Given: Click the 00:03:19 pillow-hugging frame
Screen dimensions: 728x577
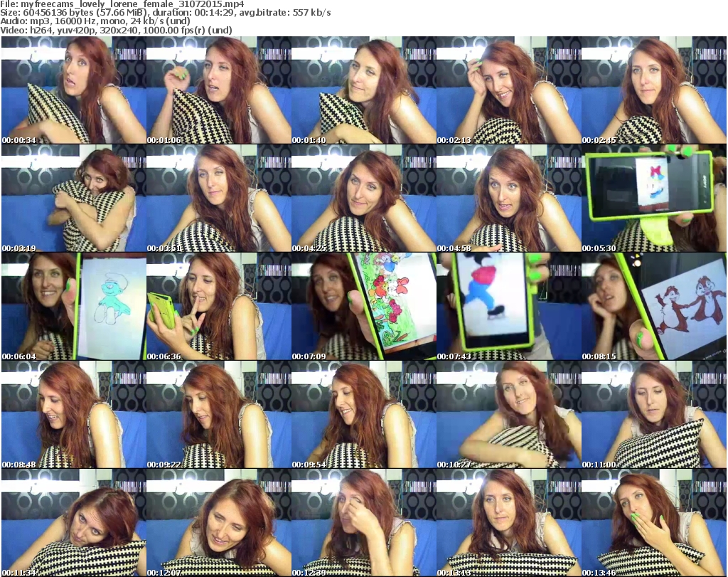Looking at the screenshot, I should 73,198.
